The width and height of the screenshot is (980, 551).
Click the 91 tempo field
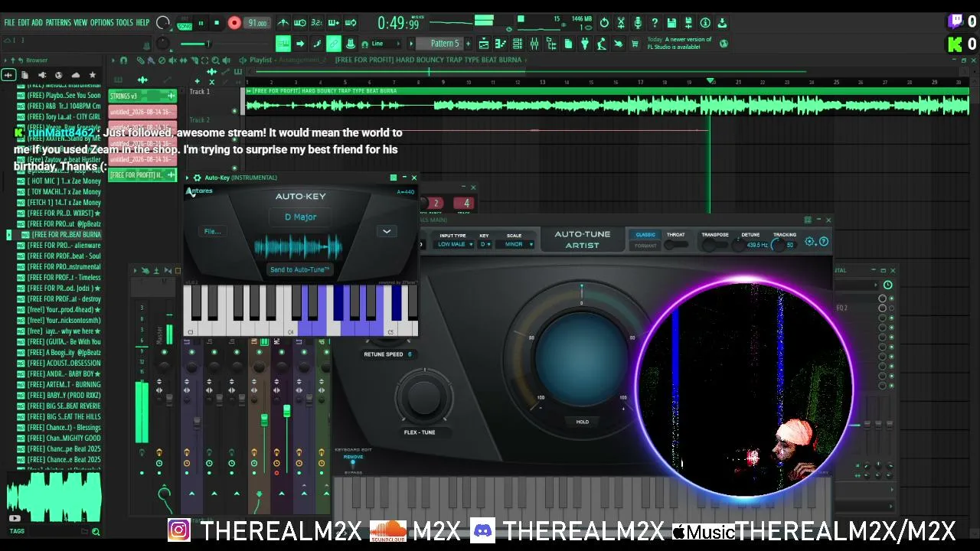tap(257, 23)
